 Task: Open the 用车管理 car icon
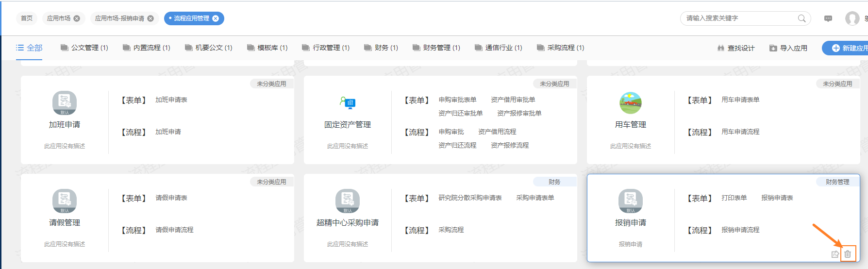[630, 102]
